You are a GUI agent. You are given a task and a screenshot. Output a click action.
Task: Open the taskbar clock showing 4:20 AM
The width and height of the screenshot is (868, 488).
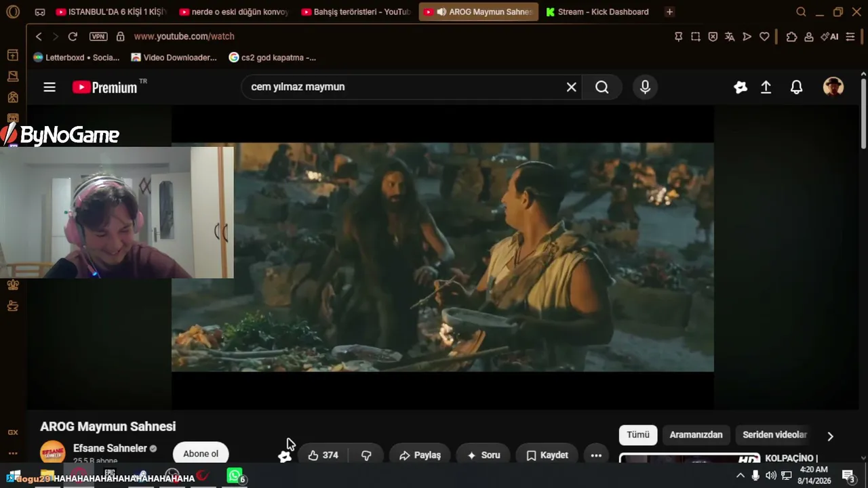pyautogui.click(x=814, y=475)
